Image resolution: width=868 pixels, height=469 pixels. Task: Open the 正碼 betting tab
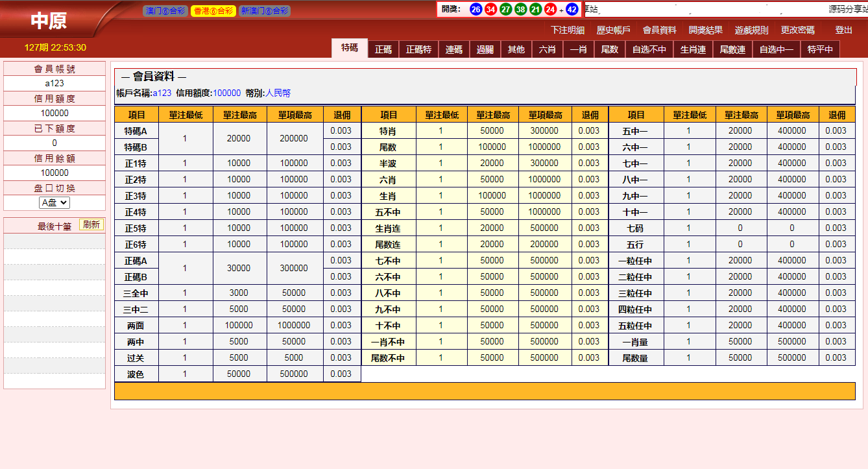383,49
